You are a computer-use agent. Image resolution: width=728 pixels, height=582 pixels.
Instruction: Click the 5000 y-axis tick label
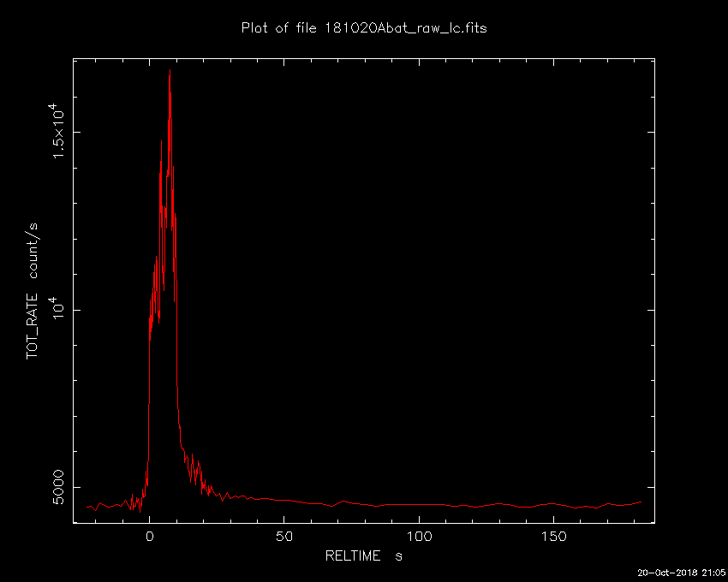[x=59, y=487]
